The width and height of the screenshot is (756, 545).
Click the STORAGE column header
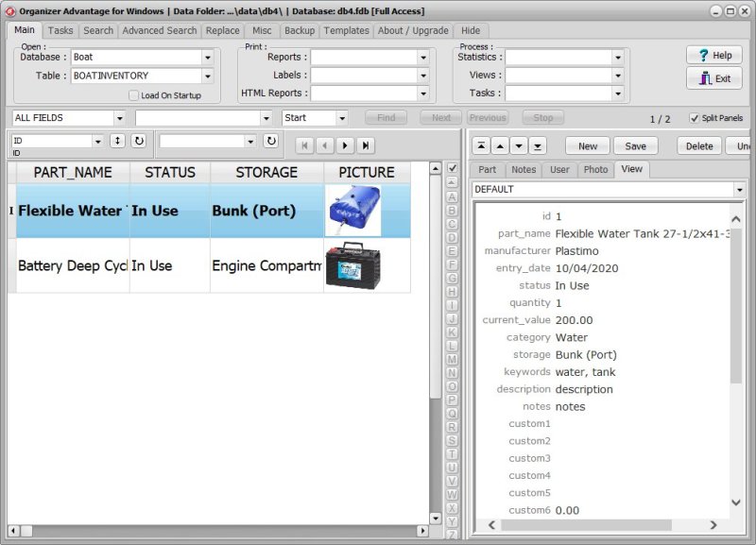tap(266, 173)
